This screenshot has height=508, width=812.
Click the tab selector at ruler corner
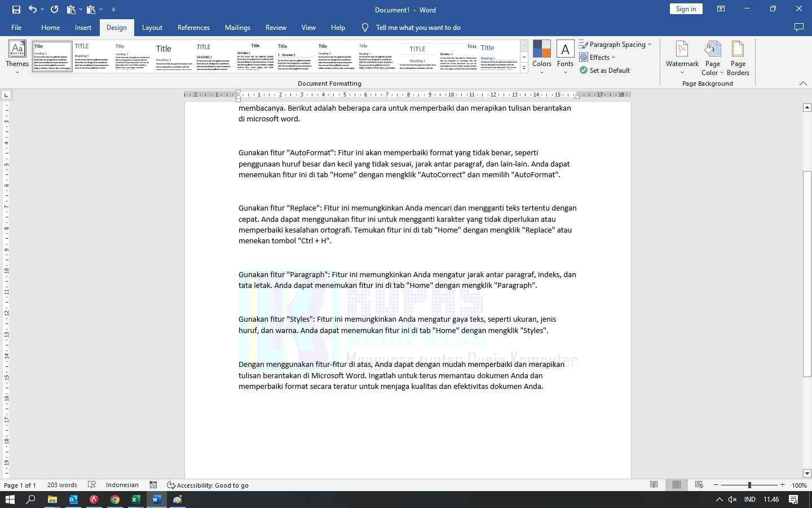pos(6,95)
